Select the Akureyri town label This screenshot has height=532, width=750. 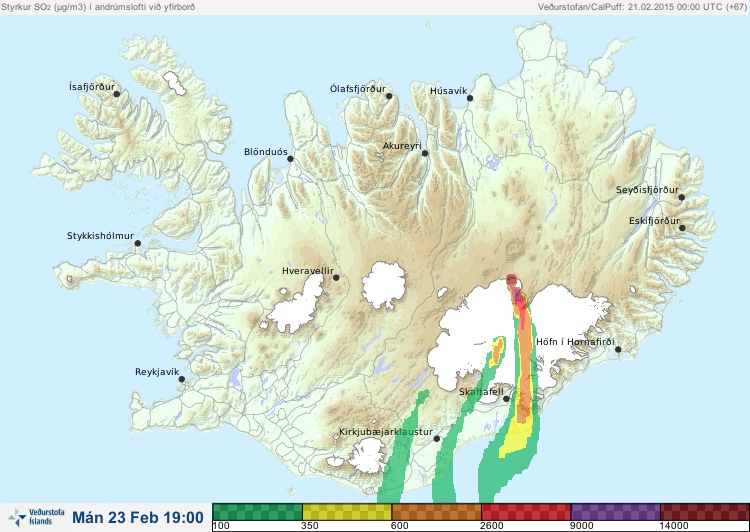pos(402,146)
